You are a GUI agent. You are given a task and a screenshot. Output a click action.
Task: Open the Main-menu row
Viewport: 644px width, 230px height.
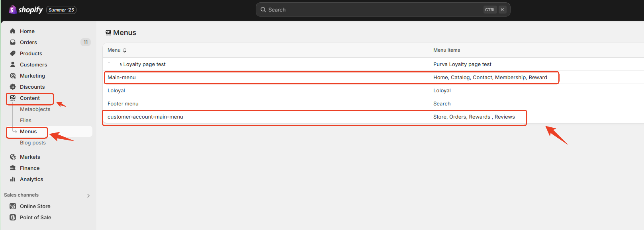[121, 77]
